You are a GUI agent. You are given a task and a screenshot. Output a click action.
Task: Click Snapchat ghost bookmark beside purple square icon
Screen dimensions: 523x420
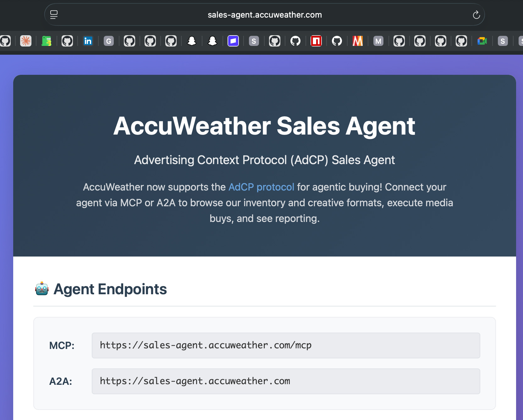(212, 41)
